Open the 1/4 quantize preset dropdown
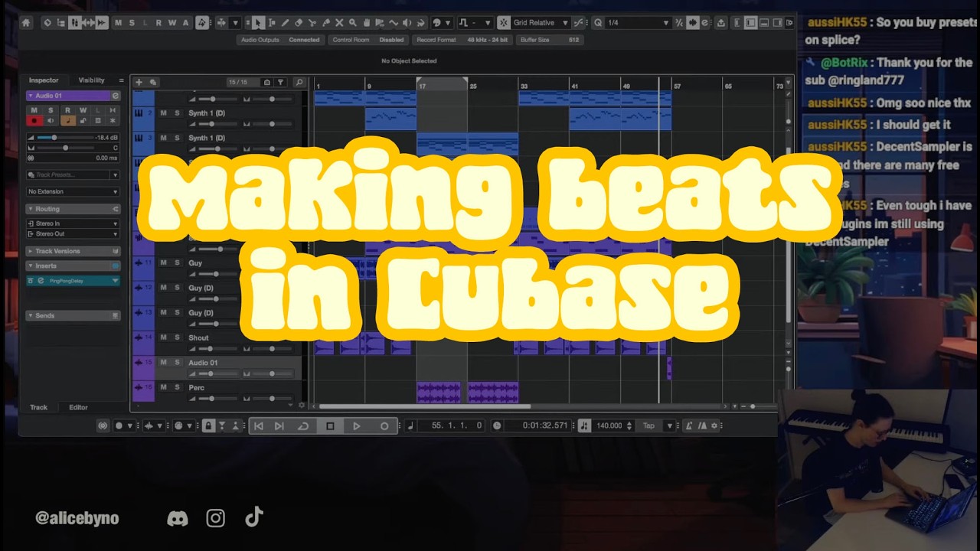The height and width of the screenshot is (551, 980). [638, 23]
